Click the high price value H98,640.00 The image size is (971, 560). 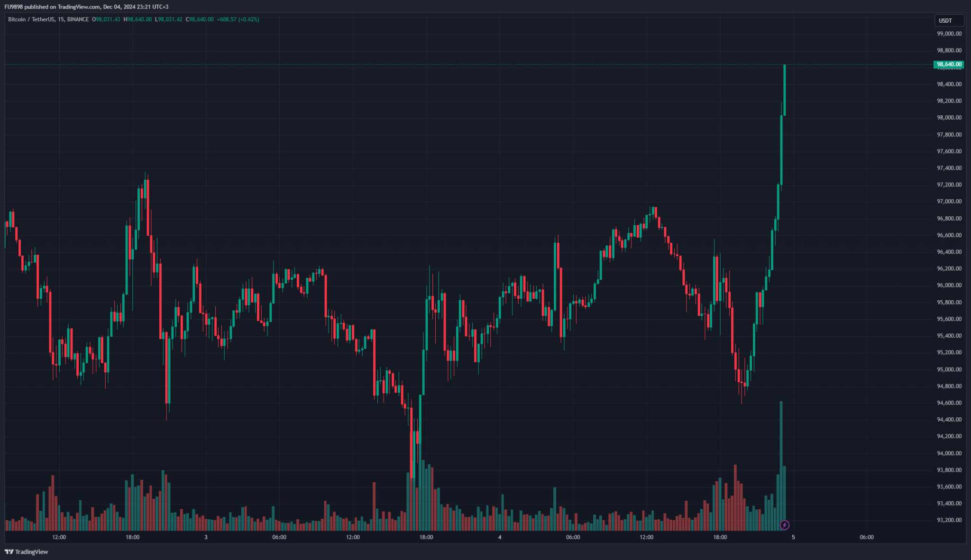click(137, 19)
